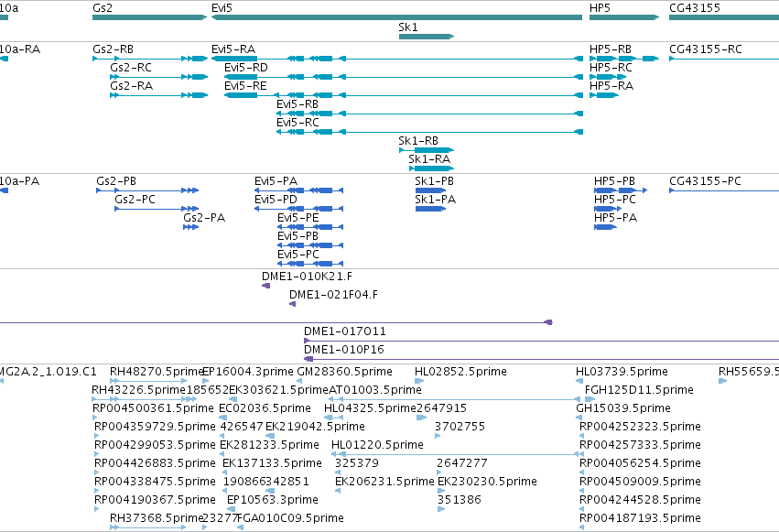Select RP004359729.5prime entry

click(x=97, y=436)
